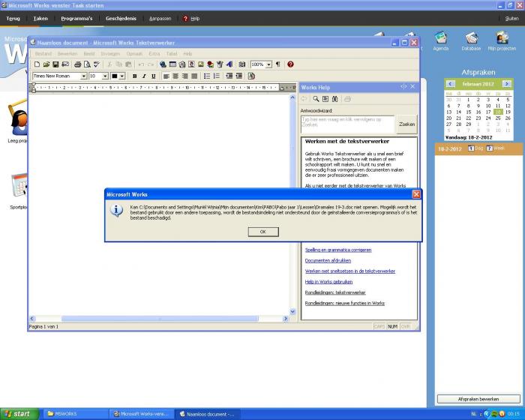Viewport: 525px width, 420px height.
Task: Click the Save floppy disk icon
Action: point(55,64)
